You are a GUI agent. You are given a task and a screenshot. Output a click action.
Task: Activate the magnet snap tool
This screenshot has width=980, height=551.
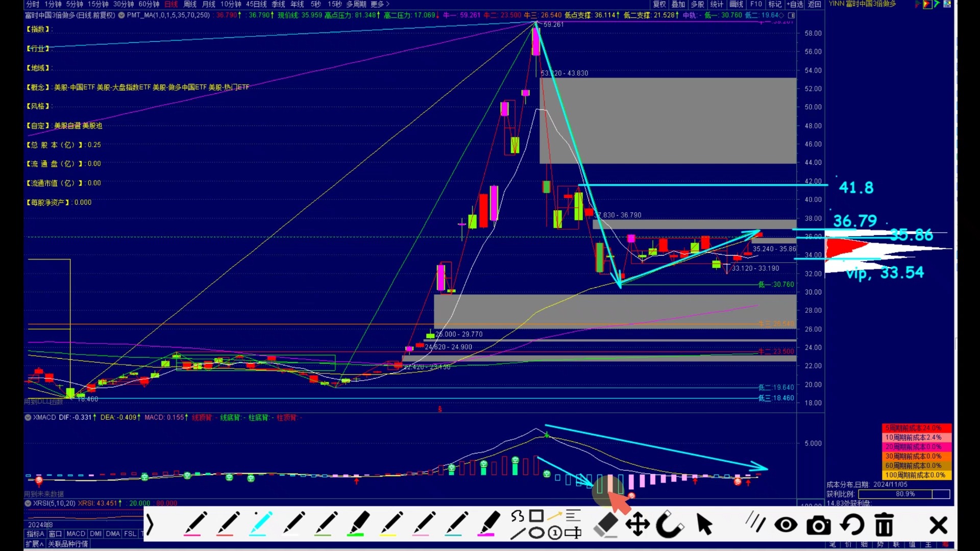click(670, 524)
